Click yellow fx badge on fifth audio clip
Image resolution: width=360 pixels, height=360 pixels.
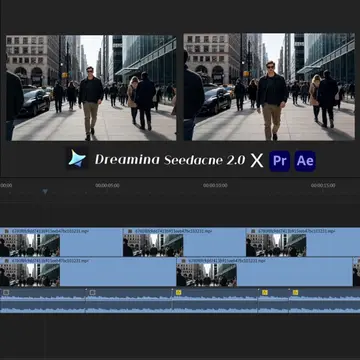point(295,292)
